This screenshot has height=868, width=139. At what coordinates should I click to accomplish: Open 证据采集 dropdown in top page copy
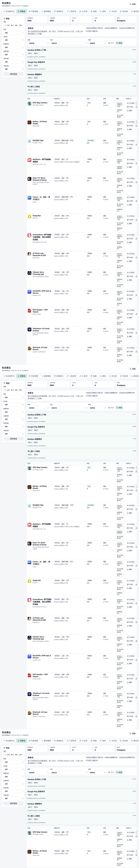click(x=13, y=55)
